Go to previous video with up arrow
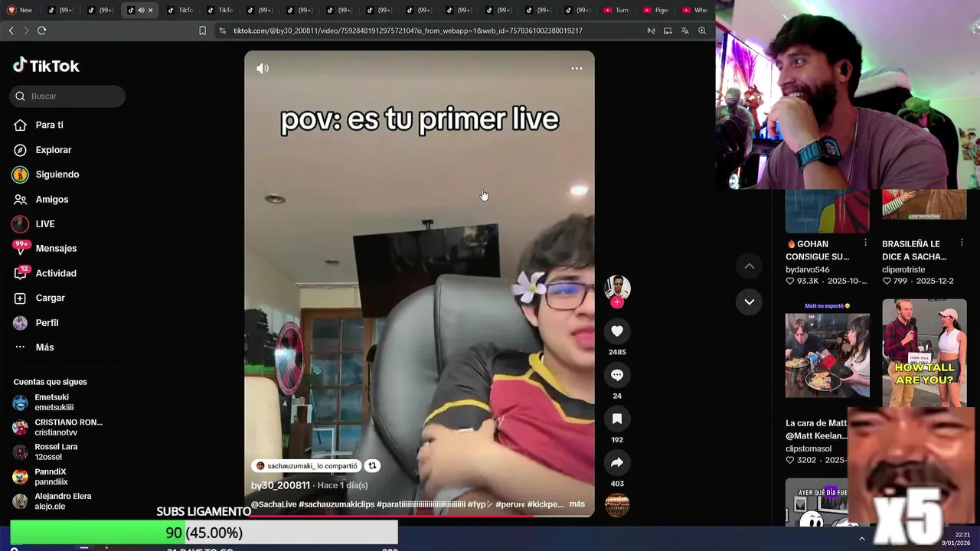This screenshot has width=980, height=551. point(750,266)
